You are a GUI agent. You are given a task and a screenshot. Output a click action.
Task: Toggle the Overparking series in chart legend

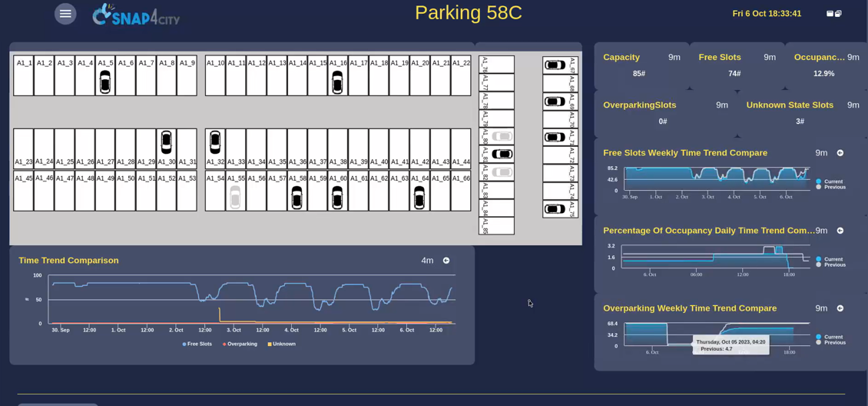[x=241, y=344]
